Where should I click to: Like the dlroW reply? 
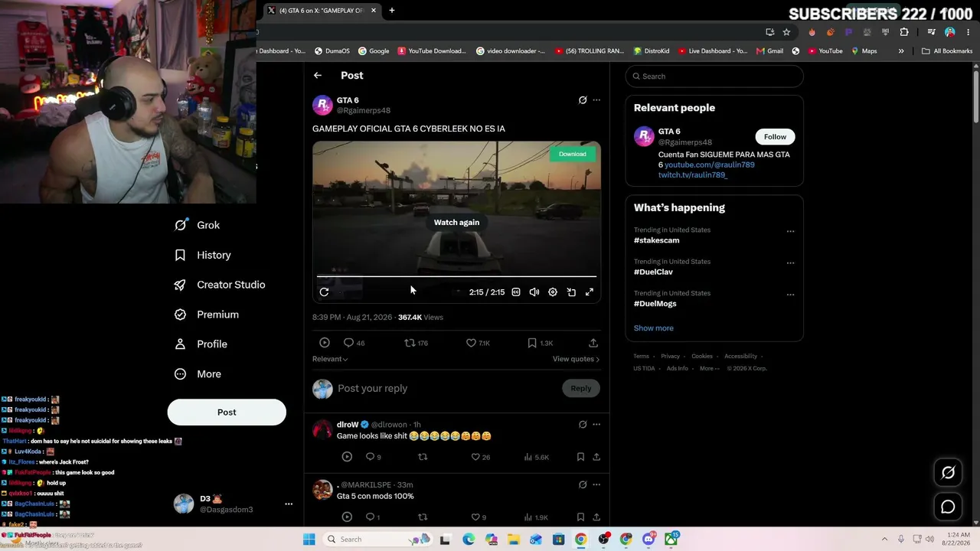coord(480,457)
